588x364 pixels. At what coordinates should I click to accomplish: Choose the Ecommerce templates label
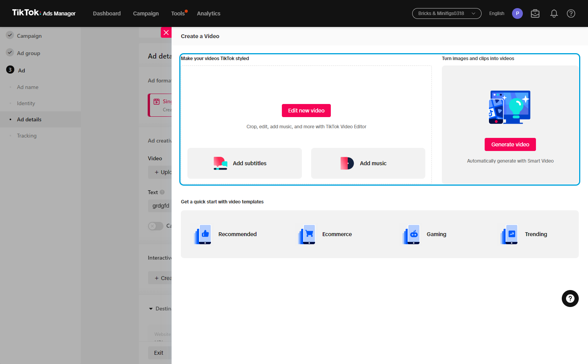(x=337, y=234)
